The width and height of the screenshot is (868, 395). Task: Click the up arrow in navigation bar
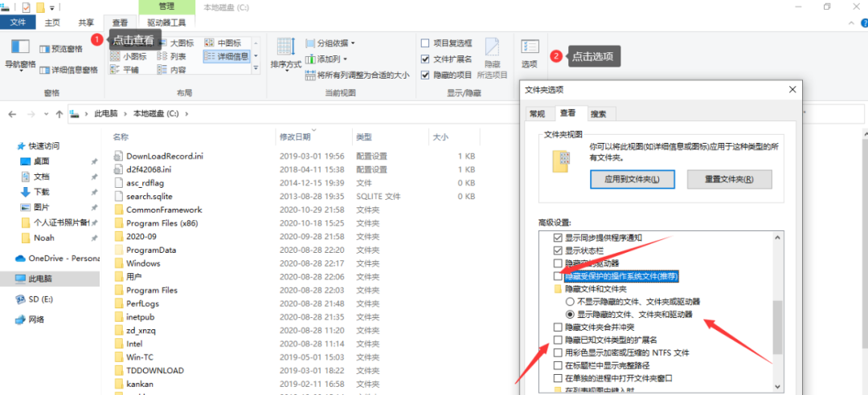59,114
